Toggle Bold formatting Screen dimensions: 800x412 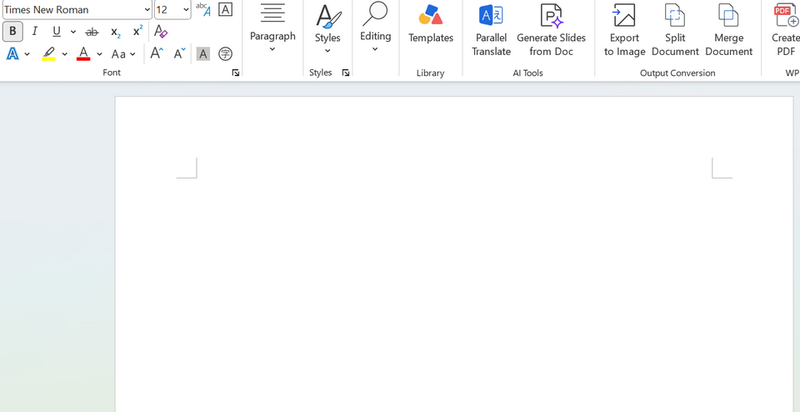[13, 32]
